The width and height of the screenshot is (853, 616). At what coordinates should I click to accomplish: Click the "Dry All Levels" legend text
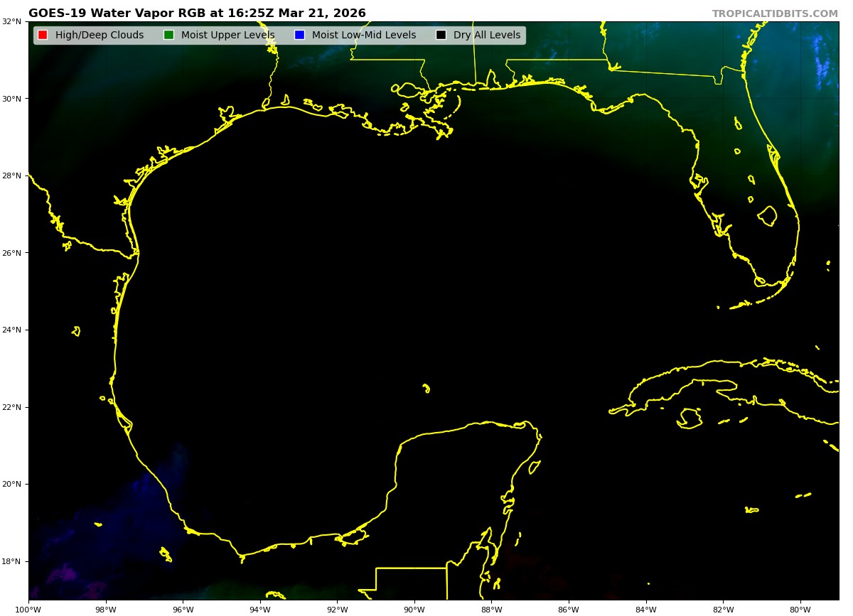pyautogui.click(x=486, y=36)
